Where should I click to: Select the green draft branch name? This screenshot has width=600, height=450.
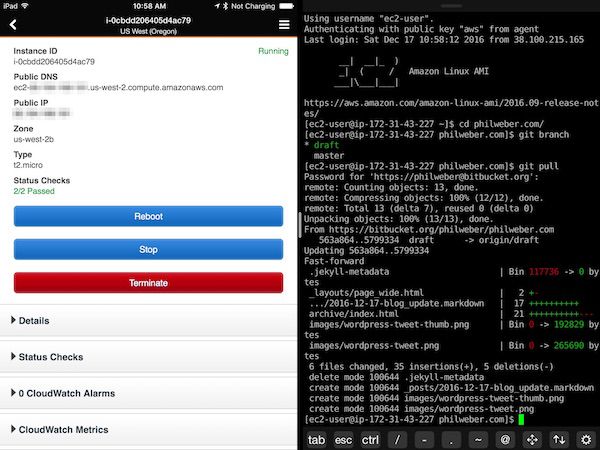tap(326, 145)
